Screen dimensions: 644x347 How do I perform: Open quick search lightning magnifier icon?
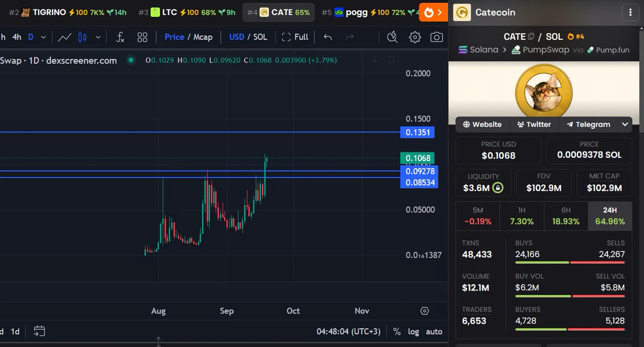pos(392,37)
